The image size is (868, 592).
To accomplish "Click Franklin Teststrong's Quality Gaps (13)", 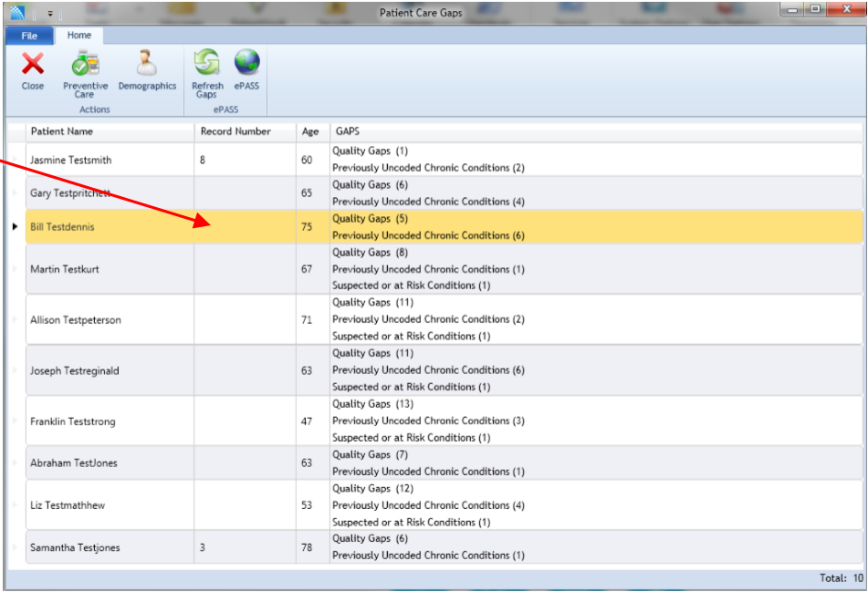I will pyautogui.click(x=372, y=404).
